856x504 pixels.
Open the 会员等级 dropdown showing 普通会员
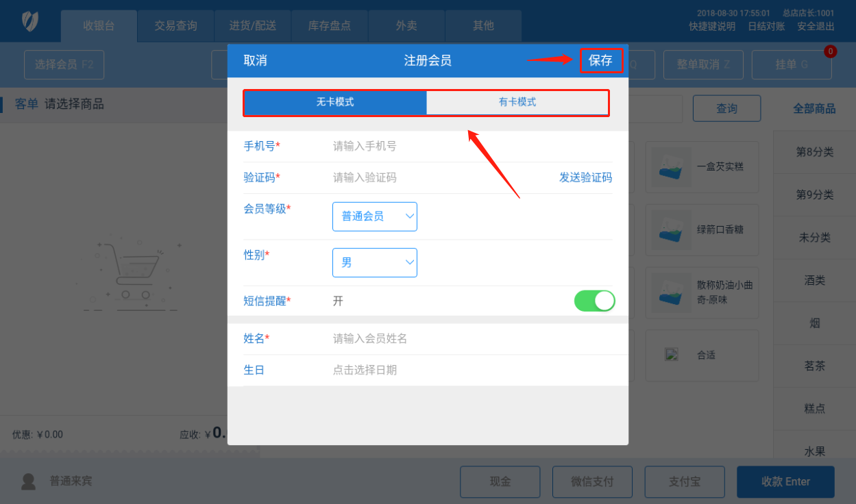pos(374,216)
